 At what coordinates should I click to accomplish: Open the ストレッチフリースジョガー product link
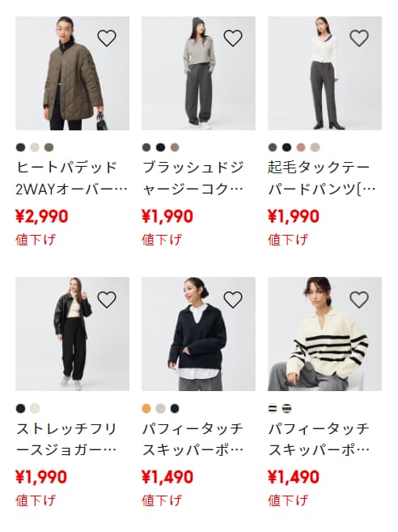(x=66, y=440)
